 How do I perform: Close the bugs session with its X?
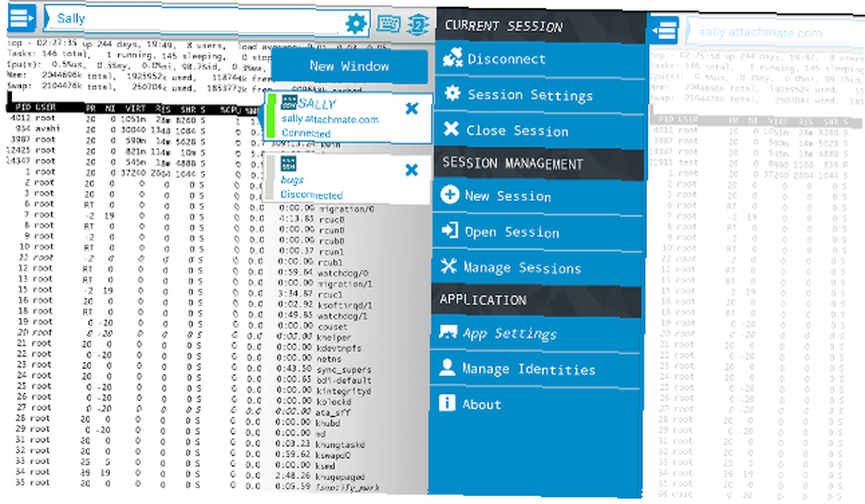click(412, 169)
